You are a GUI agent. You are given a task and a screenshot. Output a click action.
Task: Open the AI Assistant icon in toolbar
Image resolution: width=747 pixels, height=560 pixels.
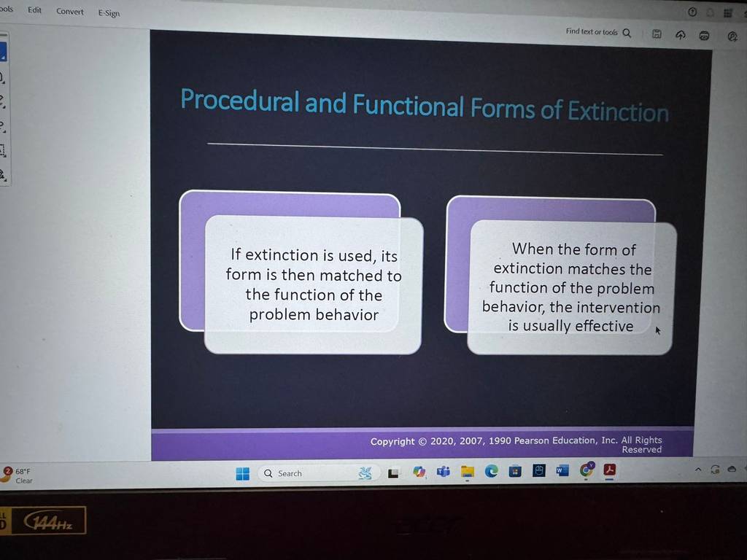732,36
